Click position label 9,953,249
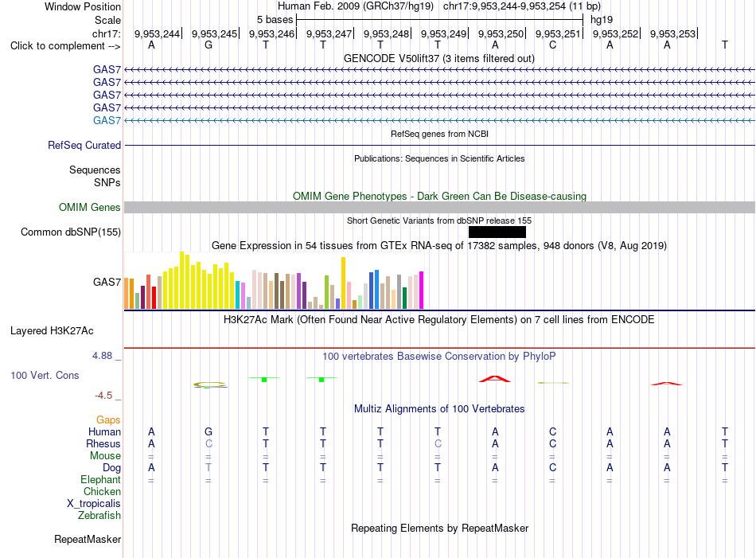The width and height of the screenshot is (756, 558). [444, 33]
